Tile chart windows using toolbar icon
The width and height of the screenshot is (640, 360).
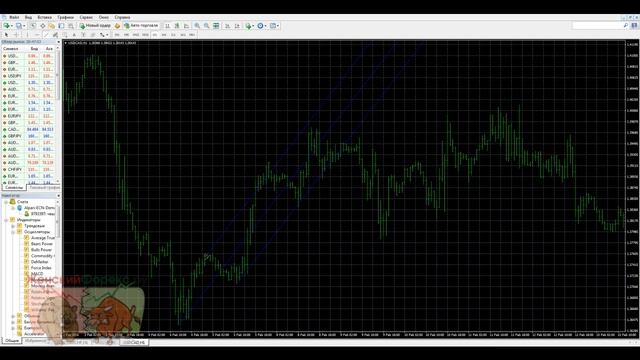point(216,26)
